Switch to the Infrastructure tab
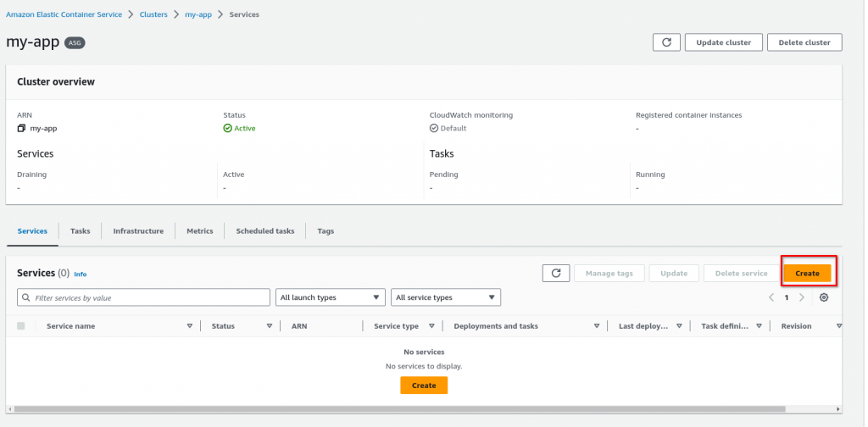Screen dimensions: 868x427 pos(138,231)
